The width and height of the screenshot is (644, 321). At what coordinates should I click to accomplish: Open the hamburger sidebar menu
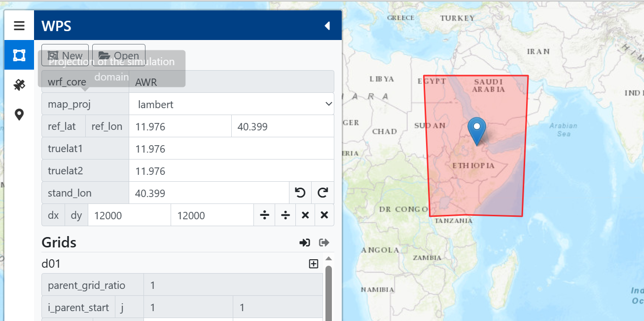[x=19, y=26]
